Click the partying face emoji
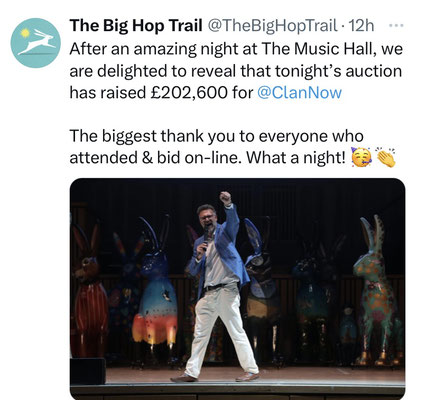 (362, 158)
